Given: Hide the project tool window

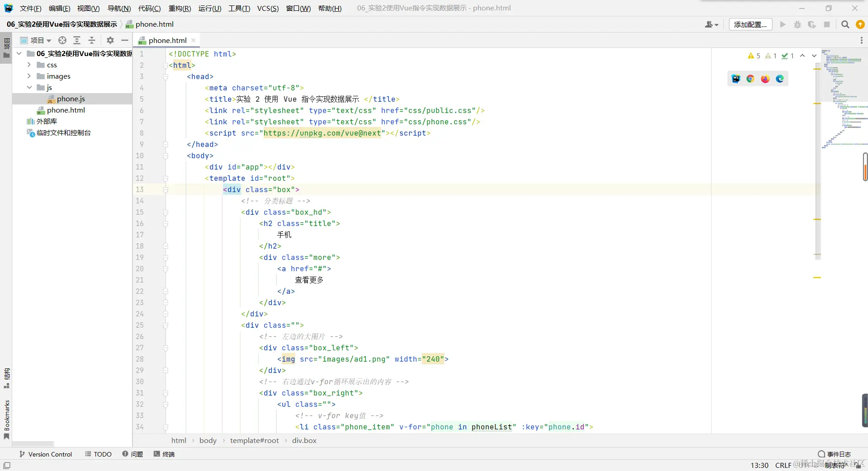Looking at the screenshot, I should (125, 40).
